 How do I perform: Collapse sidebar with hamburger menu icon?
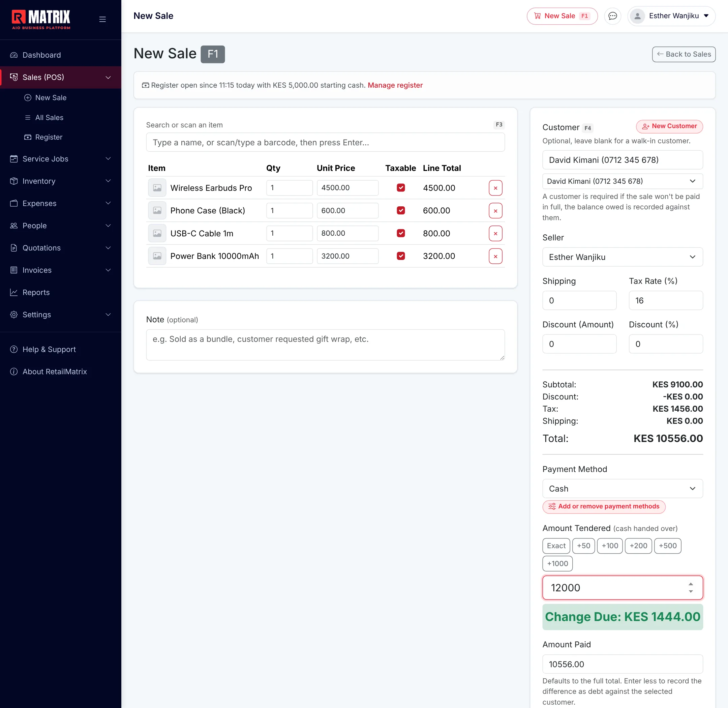[x=102, y=19]
